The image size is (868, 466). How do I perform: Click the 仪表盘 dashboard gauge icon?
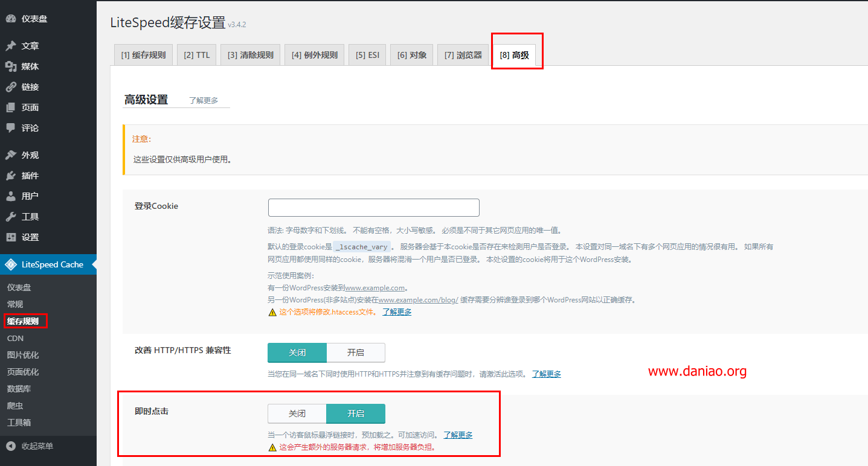coord(11,19)
